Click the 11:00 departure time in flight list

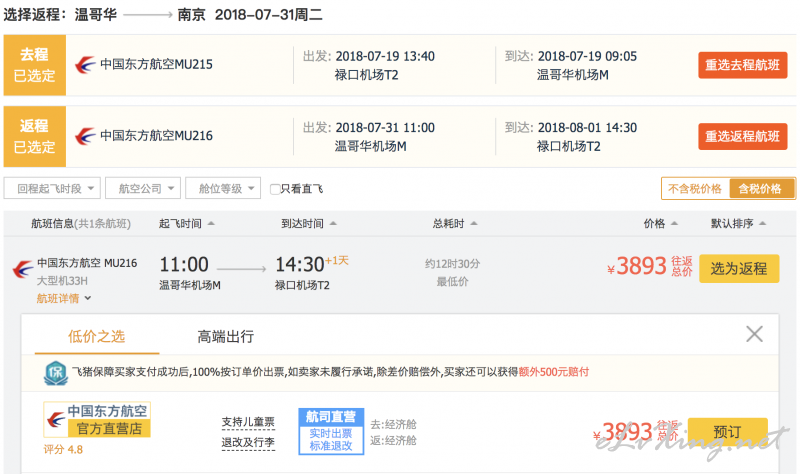(x=184, y=265)
